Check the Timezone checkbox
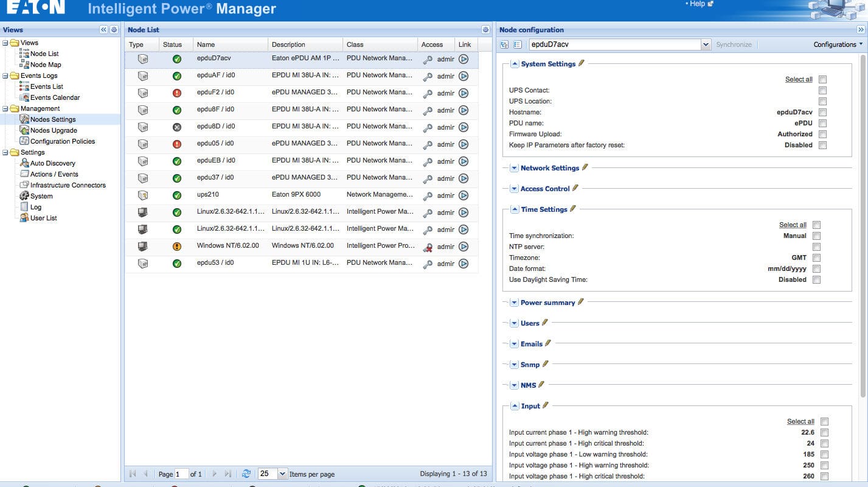868x487 pixels. (x=816, y=258)
